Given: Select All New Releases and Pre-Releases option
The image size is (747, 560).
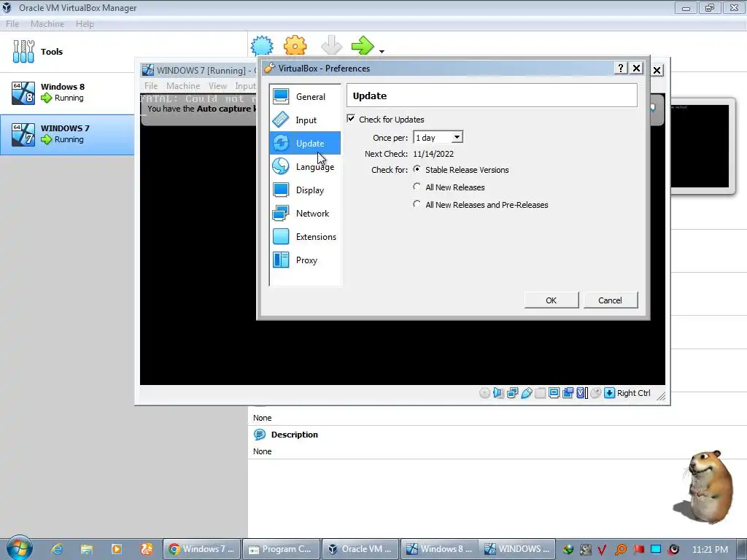Looking at the screenshot, I should pos(417,204).
